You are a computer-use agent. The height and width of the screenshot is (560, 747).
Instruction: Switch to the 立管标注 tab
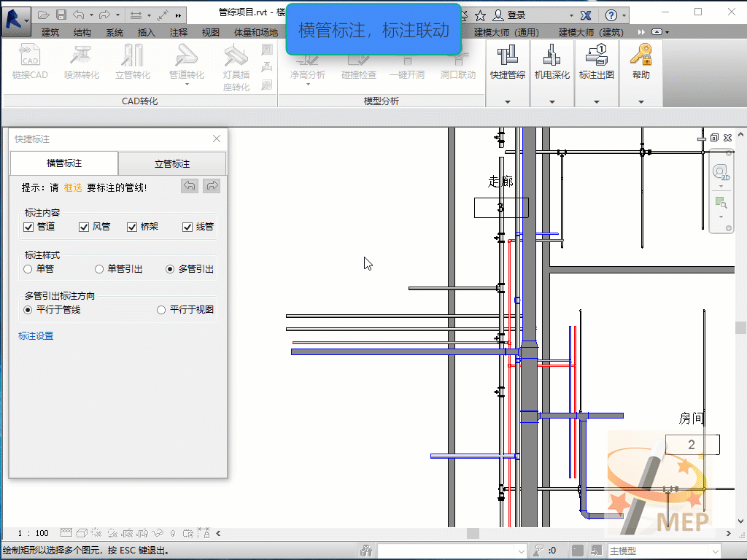pos(172,164)
